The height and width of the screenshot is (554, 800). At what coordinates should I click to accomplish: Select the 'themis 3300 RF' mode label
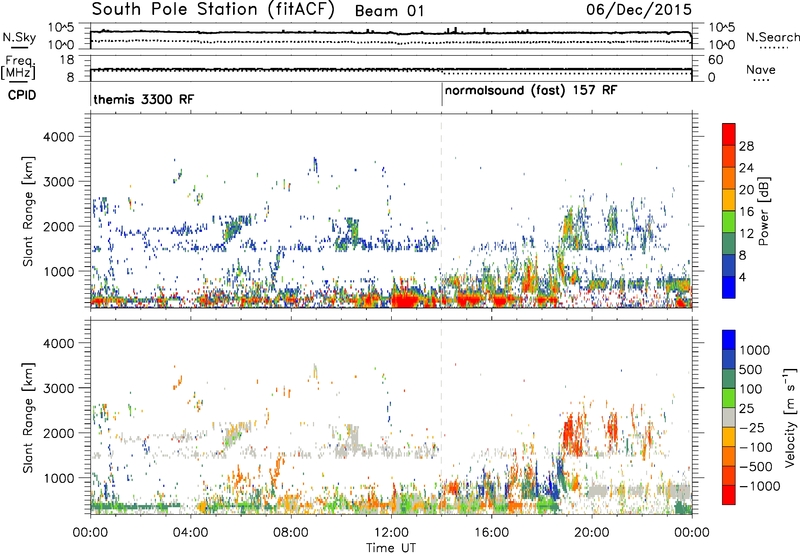click(x=143, y=99)
